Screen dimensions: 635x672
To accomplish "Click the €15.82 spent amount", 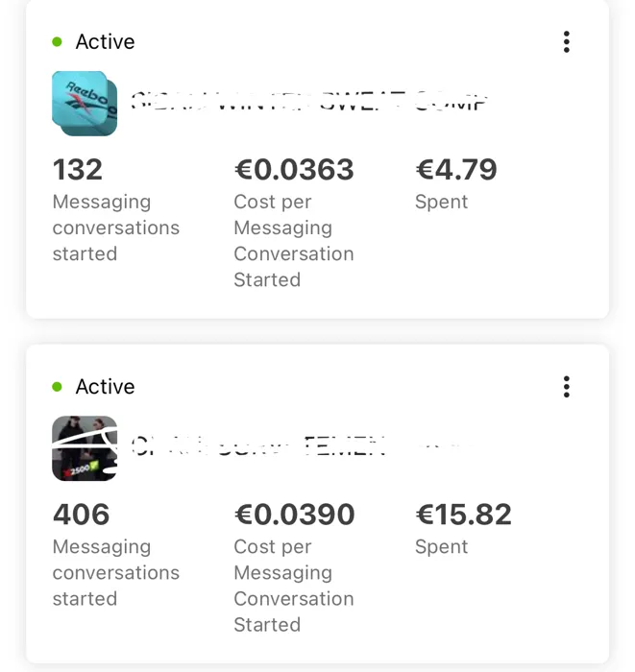I will pyautogui.click(x=463, y=515).
